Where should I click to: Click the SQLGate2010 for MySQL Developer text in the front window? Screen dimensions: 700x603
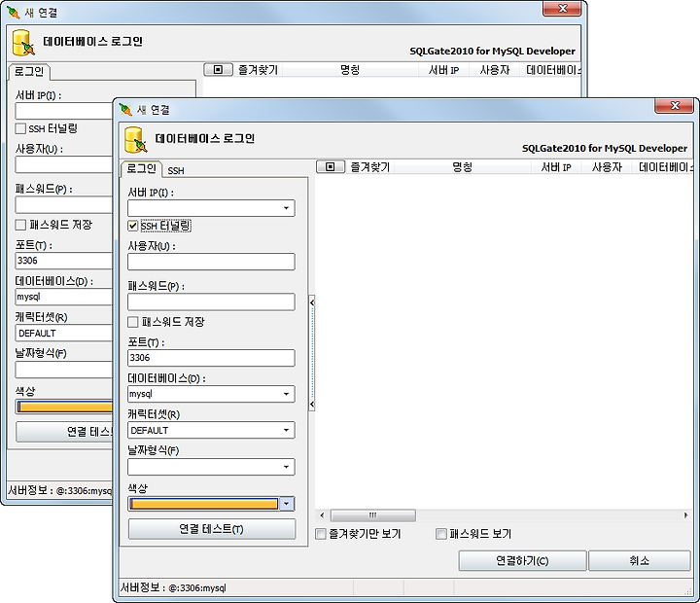pos(605,148)
